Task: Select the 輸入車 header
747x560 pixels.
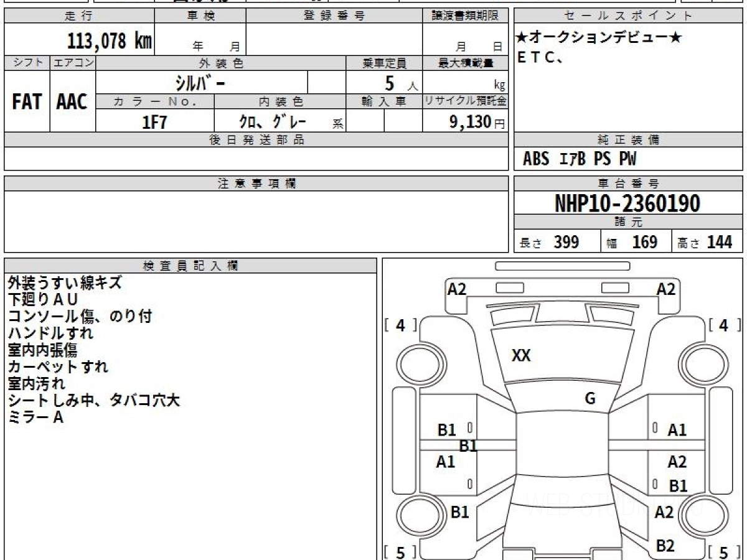Action: pyautogui.click(x=384, y=101)
